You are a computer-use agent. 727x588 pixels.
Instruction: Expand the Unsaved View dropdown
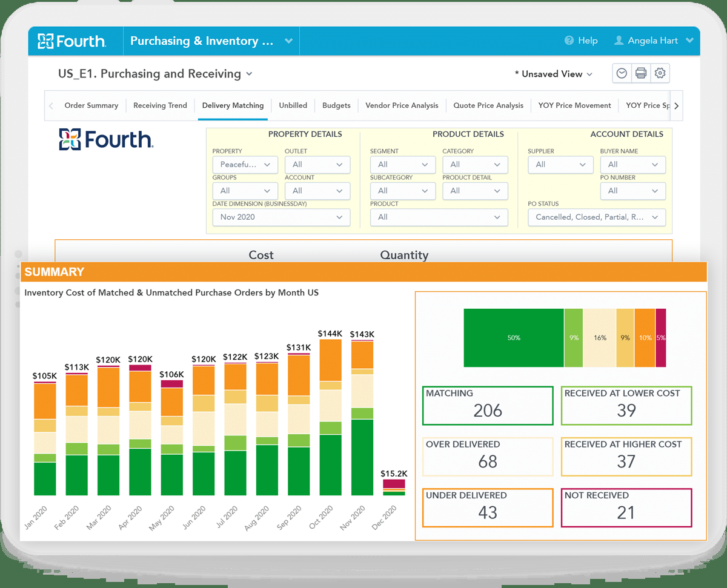pos(554,74)
